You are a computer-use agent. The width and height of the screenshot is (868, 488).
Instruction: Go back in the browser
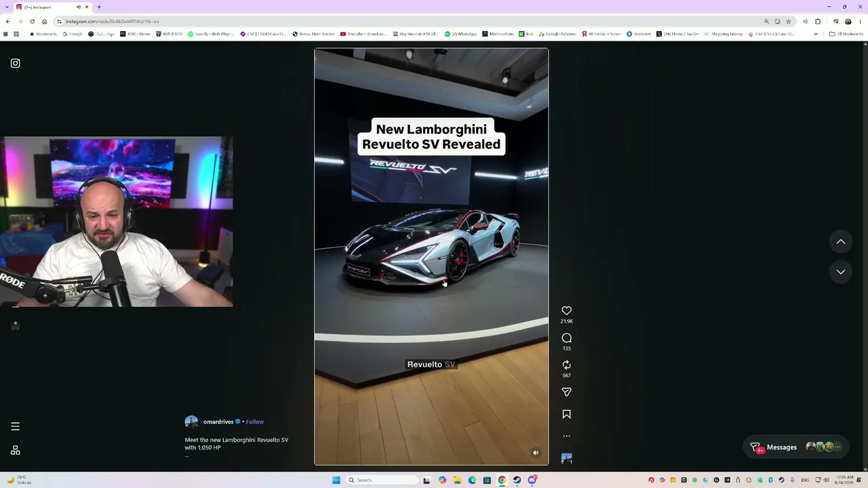coord(7,22)
